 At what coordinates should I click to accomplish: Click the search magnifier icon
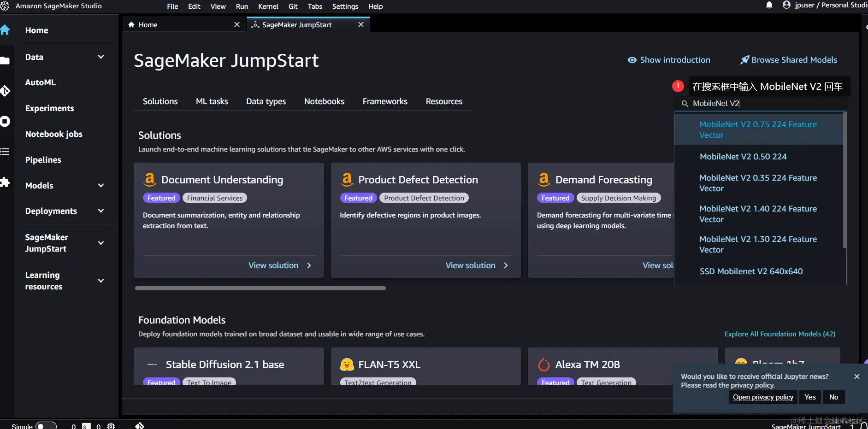point(685,104)
